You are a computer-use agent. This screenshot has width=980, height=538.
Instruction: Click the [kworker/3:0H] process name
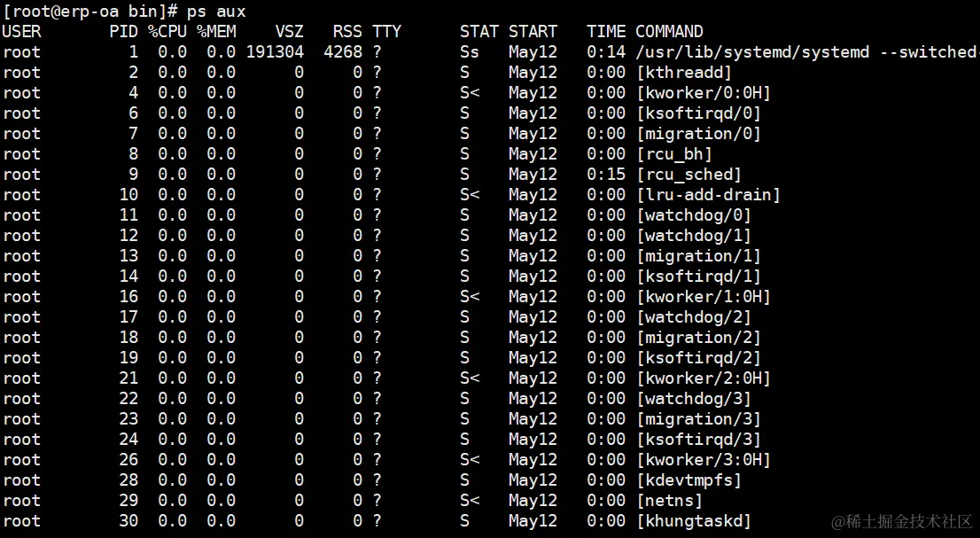tap(704, 460)
